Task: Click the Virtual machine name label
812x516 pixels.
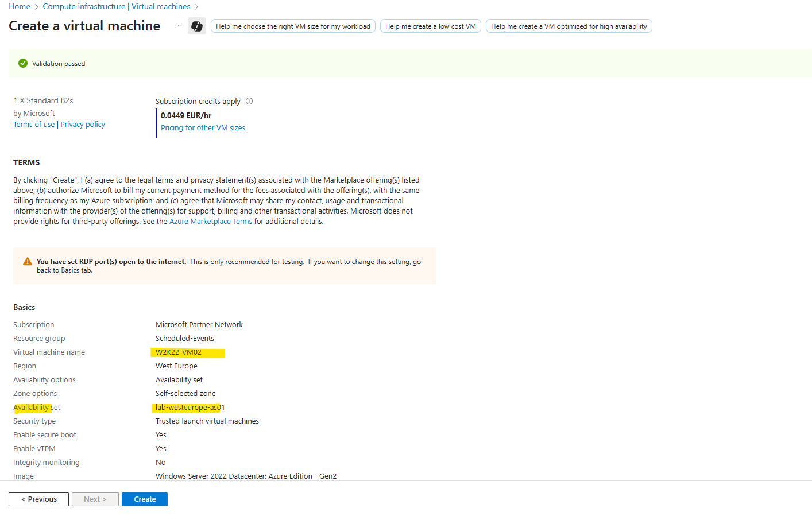Action: [49, 352]
